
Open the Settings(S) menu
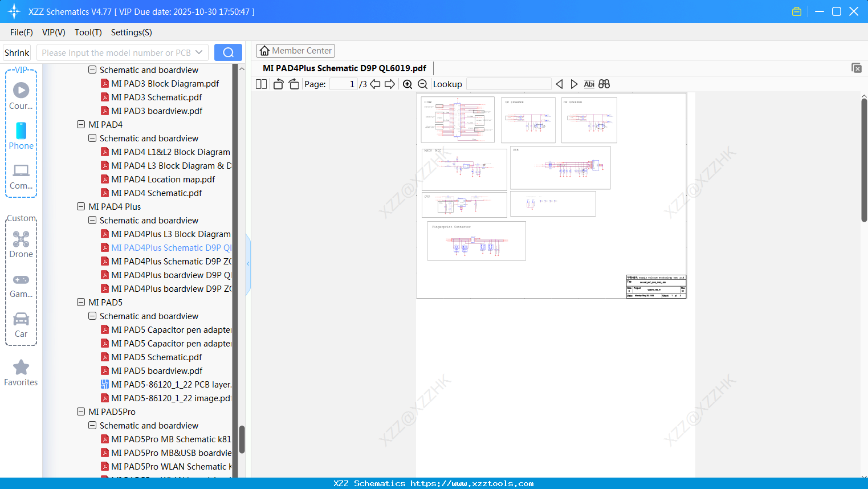point(132,32)
